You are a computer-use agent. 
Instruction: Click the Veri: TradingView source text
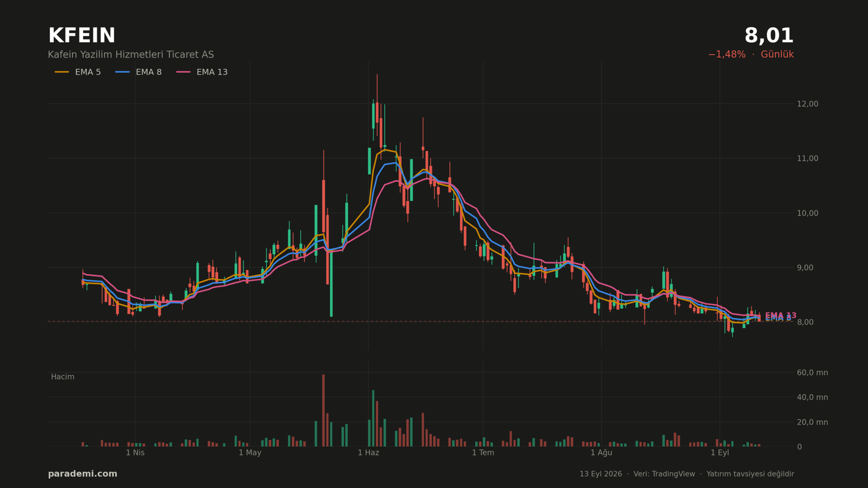point(664,474)
